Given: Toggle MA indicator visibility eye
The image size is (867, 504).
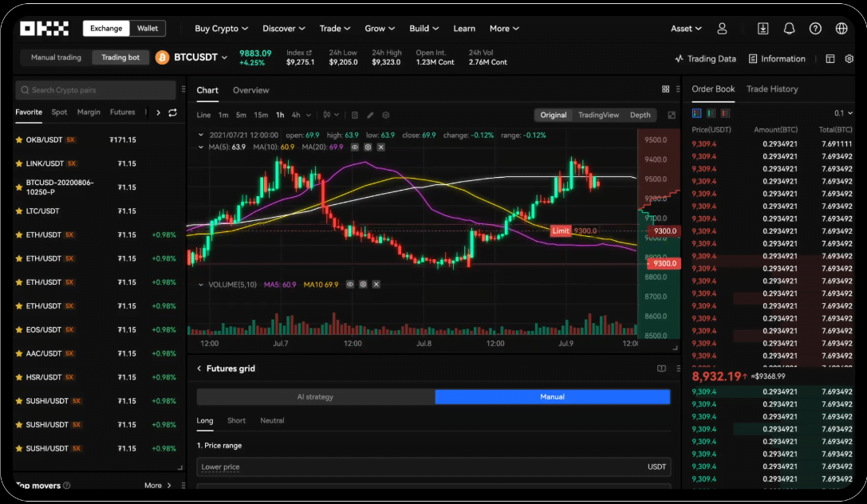Looking at the screenshot, I should click(x=354, y=148).
